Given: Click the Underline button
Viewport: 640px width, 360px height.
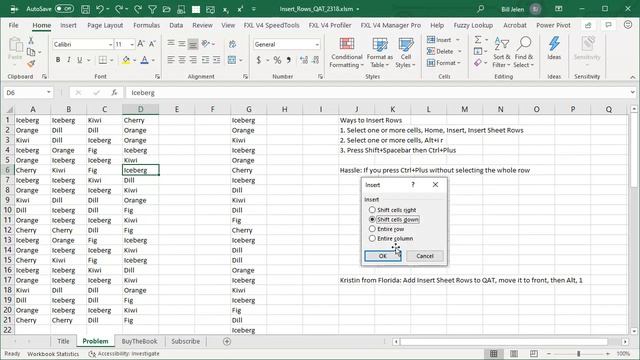Looking at the screenshot, I should coord(80,60).
